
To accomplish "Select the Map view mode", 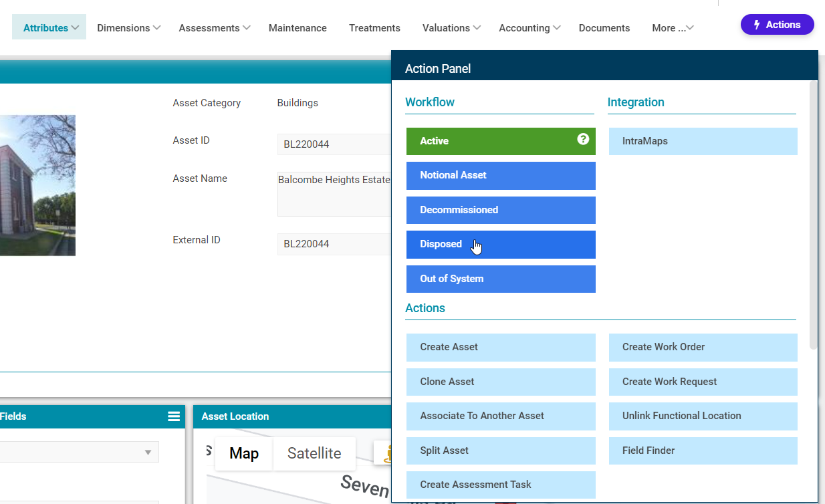I will [x=244, y=453].
